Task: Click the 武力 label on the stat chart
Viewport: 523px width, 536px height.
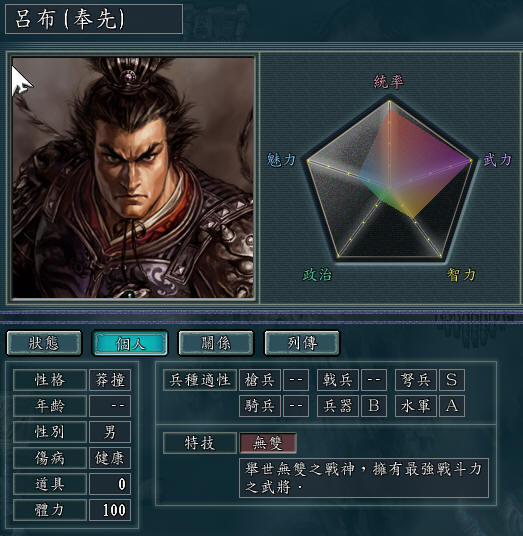Action: [497, 160]
